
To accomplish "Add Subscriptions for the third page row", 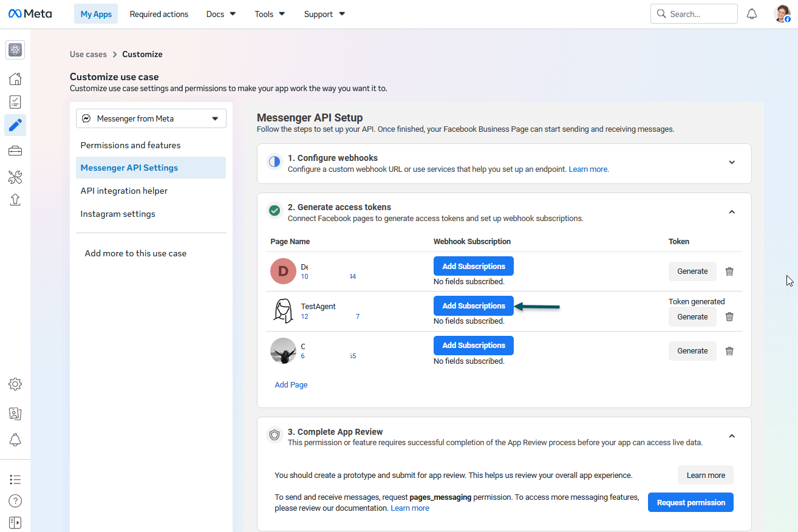I will coord(474,345).
